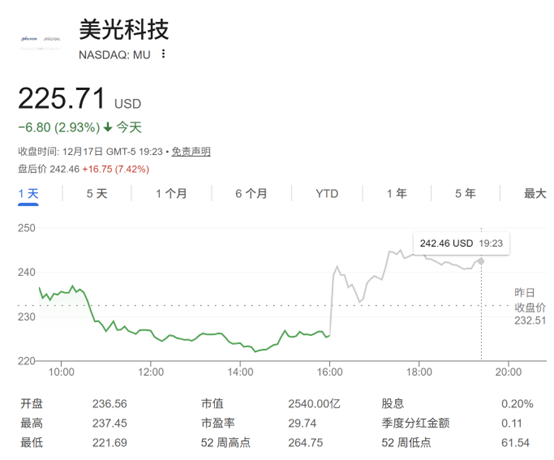Click the 市值 2540.00亿 market cap value
The width and height of the screenshot is (554, 460).
pyautogui.click(x=314, y=404)
